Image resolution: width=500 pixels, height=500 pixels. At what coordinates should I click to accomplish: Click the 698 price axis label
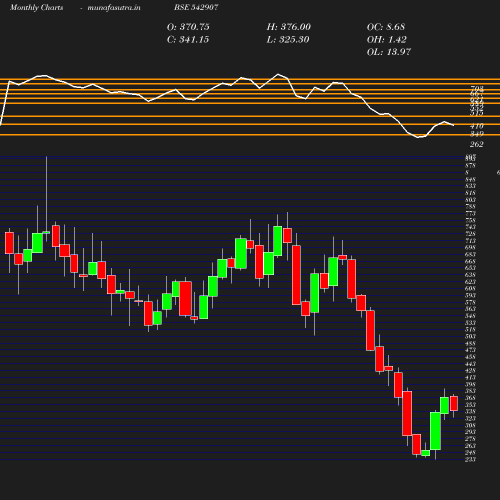click(x=470, y=248)
